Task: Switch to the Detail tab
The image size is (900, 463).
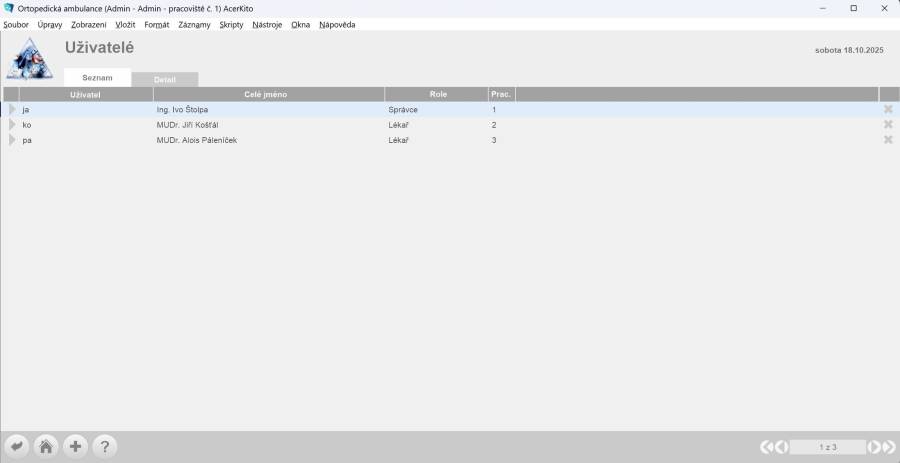Action: 165,79
